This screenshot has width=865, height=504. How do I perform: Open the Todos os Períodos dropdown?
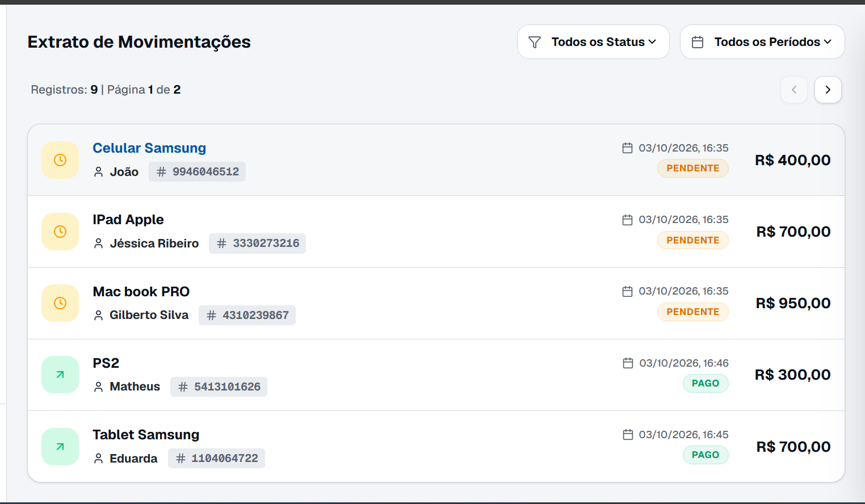762,42
